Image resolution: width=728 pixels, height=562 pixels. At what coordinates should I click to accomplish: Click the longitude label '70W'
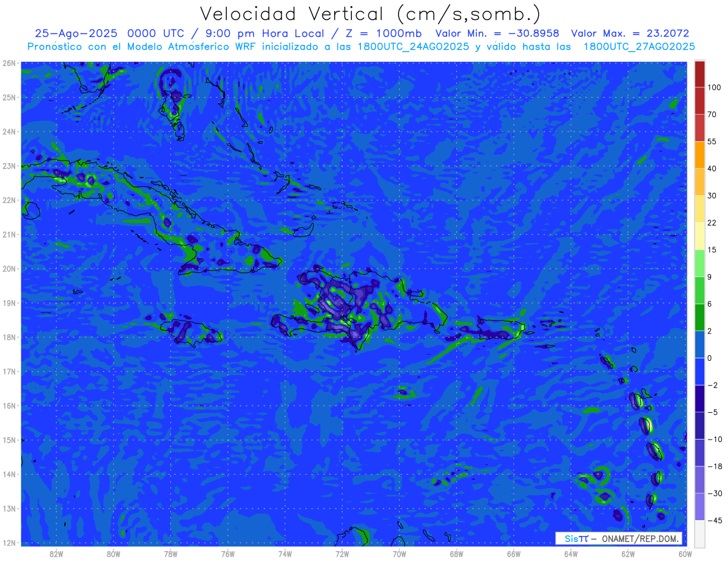[399, 554]
